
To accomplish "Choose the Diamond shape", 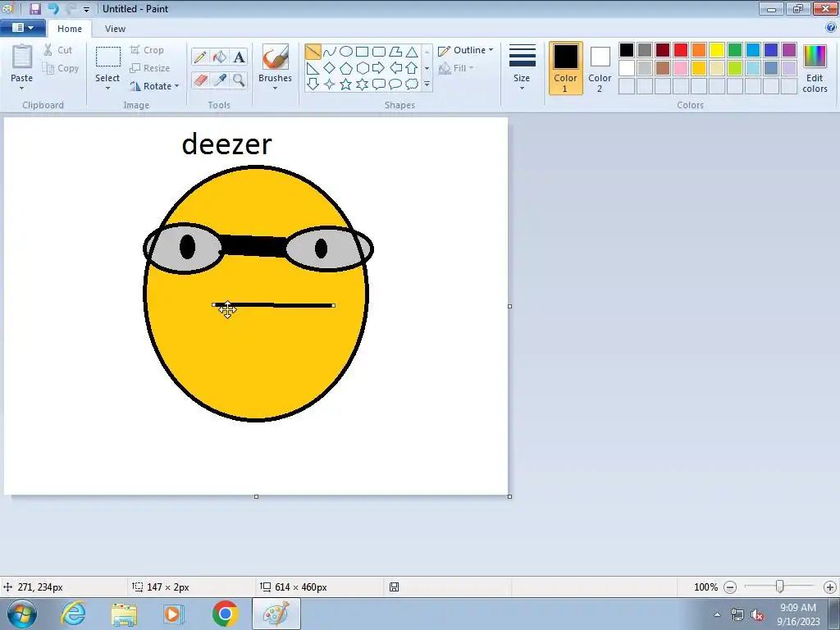I will (x=330, y=68).
